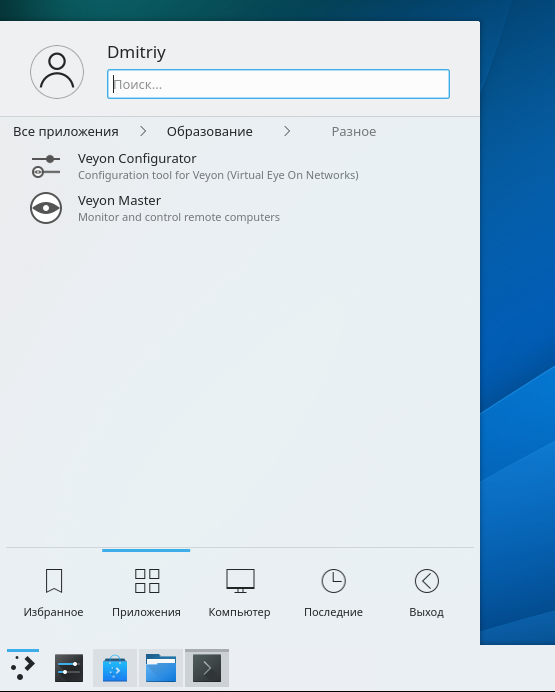Open the Computer monitor icon

pyautogui.click(x=240, y=580)
